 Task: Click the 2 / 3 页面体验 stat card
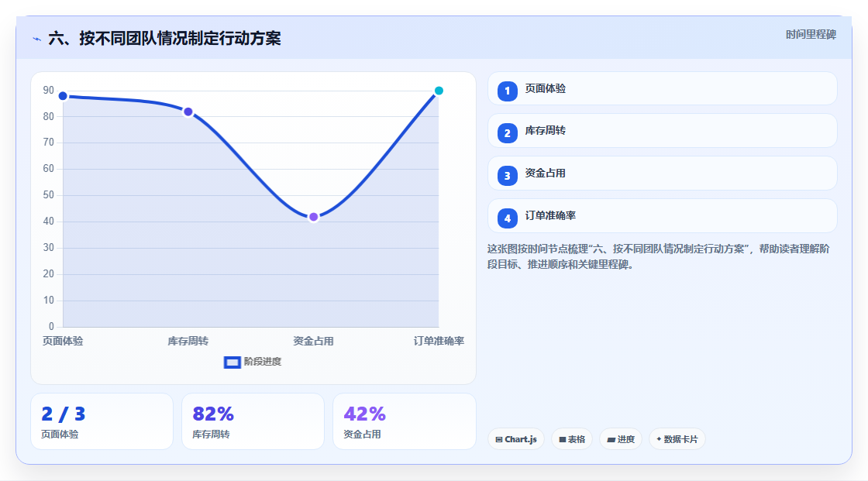[x=102, y=421]
